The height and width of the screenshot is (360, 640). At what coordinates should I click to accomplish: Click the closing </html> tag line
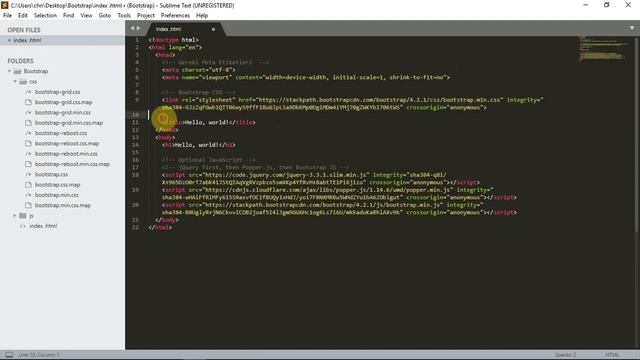coord(160,227)
